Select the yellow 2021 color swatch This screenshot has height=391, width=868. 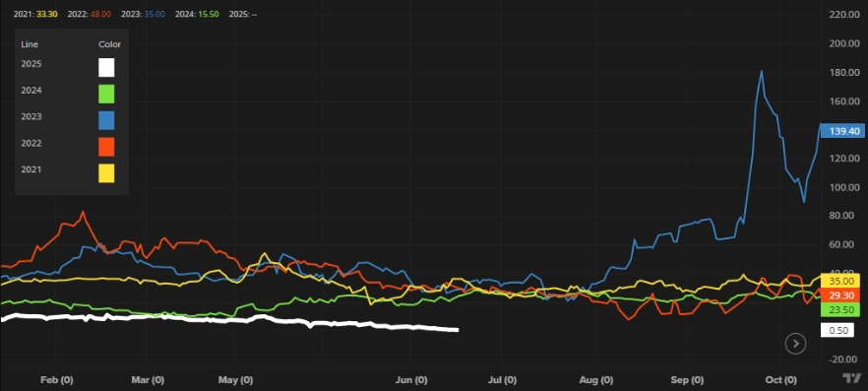tap(106, 173)
